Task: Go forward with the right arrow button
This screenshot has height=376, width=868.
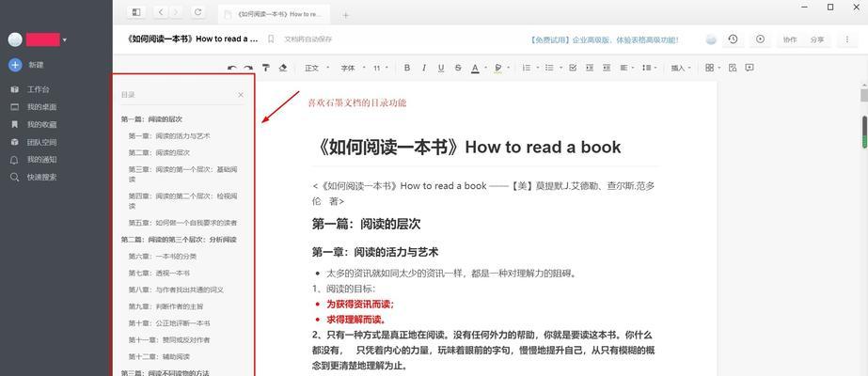Action: [x=176, y=12]
